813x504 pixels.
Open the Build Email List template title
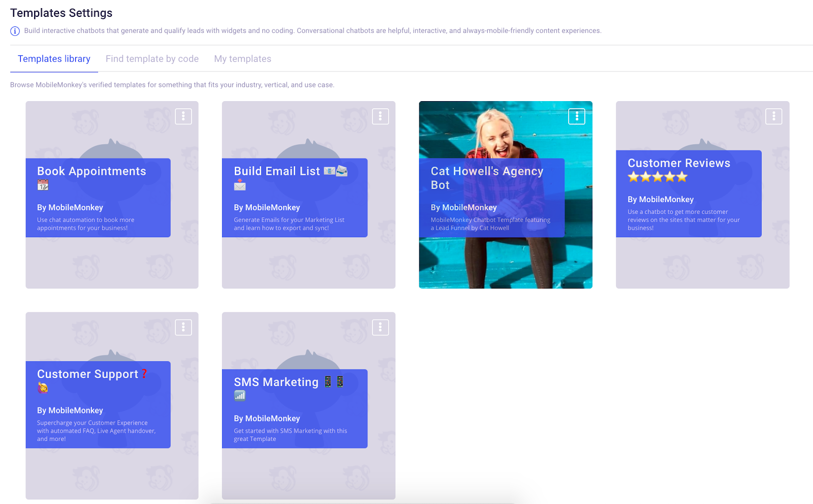277,171
